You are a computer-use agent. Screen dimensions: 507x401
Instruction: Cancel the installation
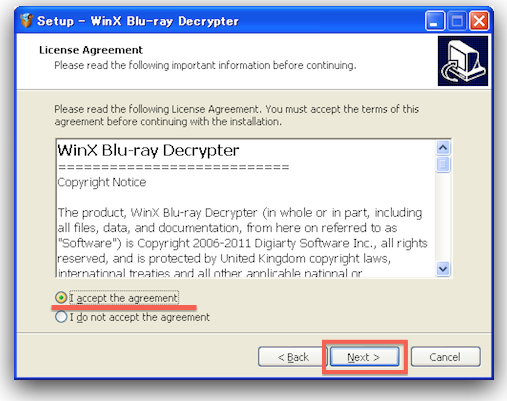[445, 357]
